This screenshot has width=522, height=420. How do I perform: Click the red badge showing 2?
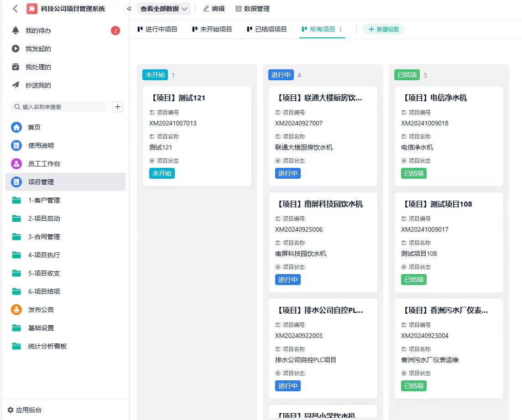click(x=115, y=31)
